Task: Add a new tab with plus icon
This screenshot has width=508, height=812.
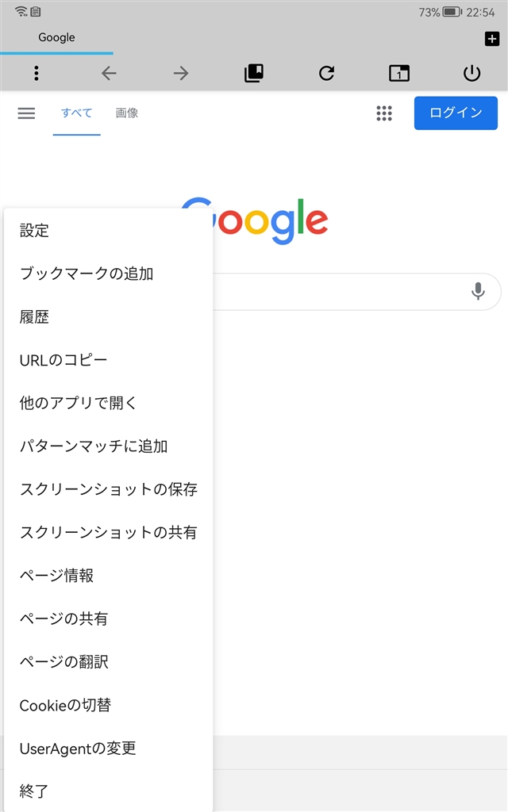Action: pos(491,39)
